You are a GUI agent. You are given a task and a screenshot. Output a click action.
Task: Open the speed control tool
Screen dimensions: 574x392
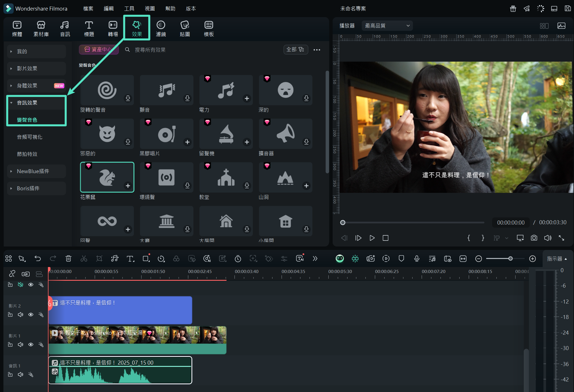pos(161,258)
